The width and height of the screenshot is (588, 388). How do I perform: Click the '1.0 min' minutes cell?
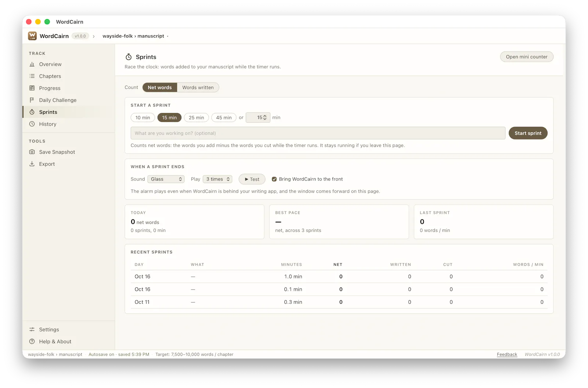pyautogui.click(x=293, y=277)
